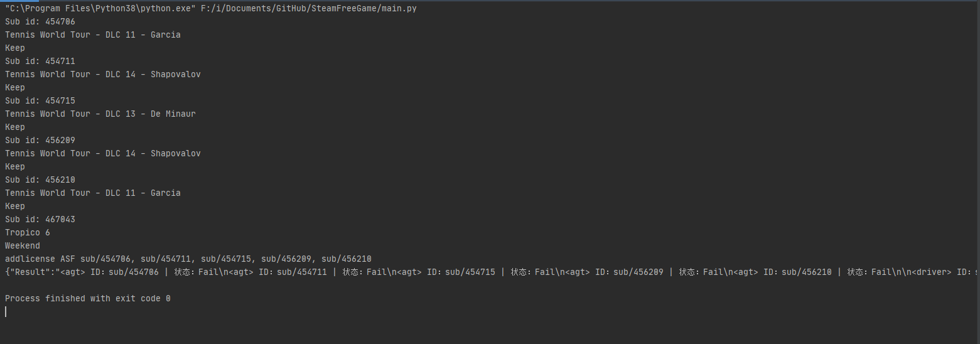Click the 'Sub id: 456209' output line
This screenshot has height=344, width=980.
tap(40, 140)
